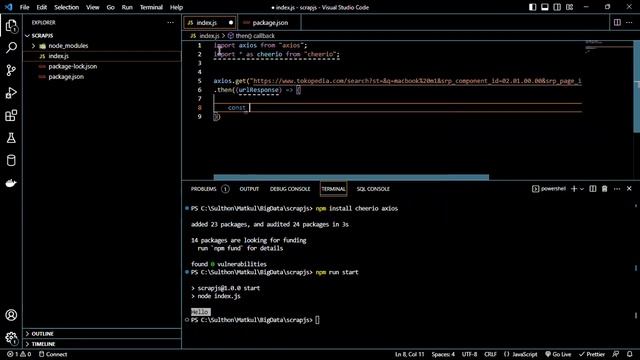
Task: Open package-lock.json in the explorer
Action: (73, 66)
